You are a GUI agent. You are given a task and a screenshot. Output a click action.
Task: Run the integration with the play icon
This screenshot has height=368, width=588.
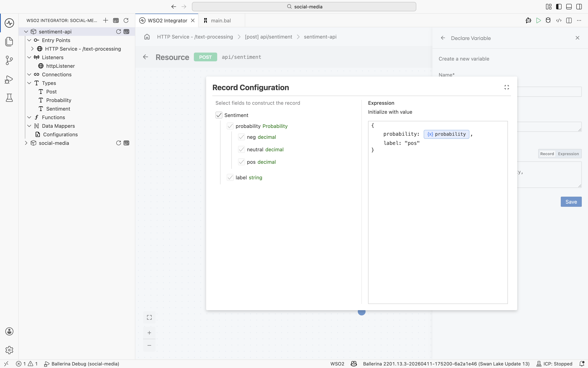[x=539, y=20]
